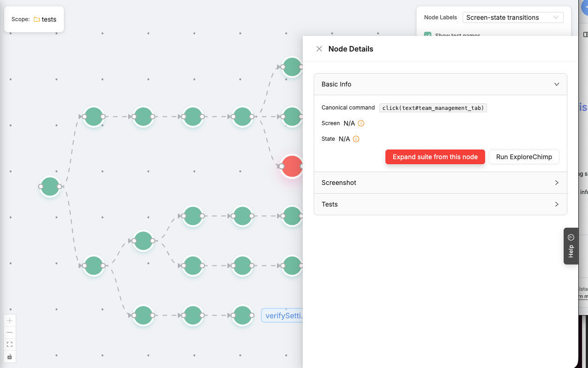Click the folder icon beside tests scope

pos(37,19)
